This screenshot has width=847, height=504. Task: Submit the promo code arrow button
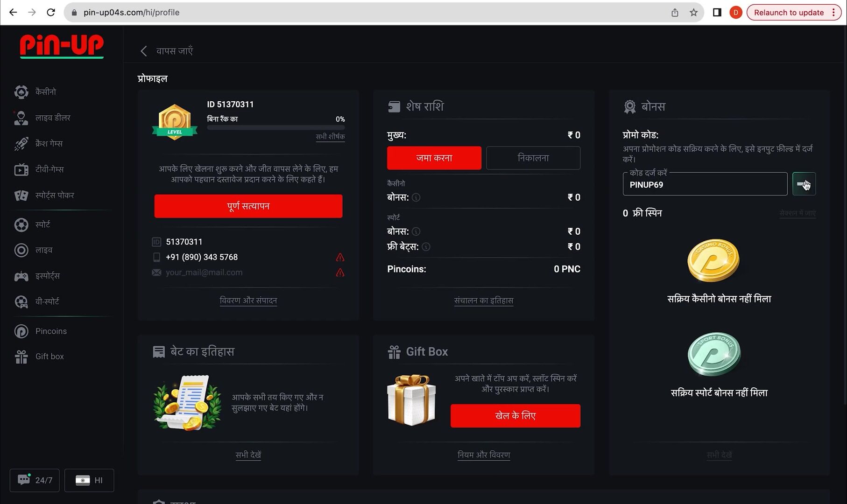pos(804,184)
